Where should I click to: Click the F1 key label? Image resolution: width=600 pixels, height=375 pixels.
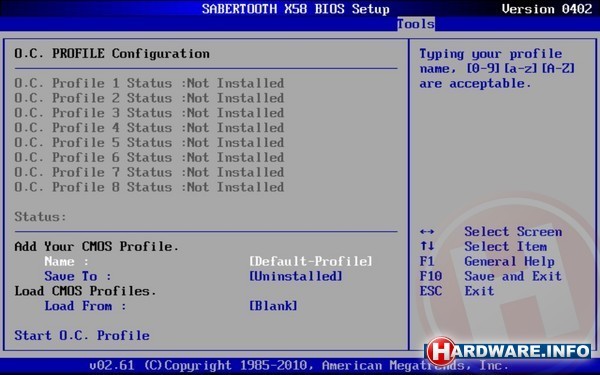click(x=427, y=261)
